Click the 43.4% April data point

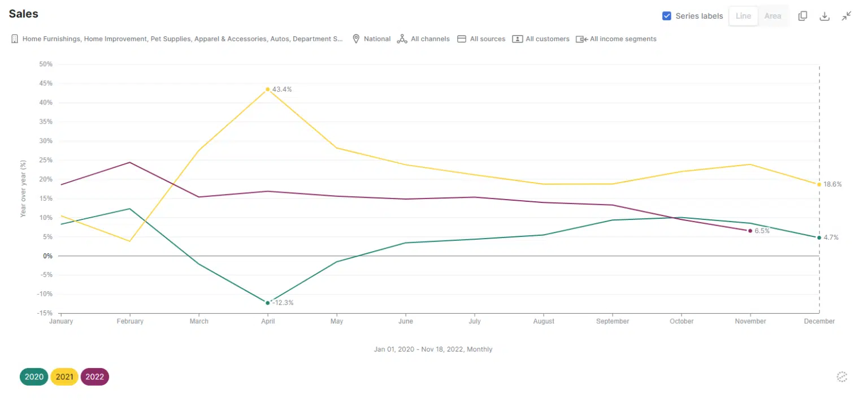point(268,89)
